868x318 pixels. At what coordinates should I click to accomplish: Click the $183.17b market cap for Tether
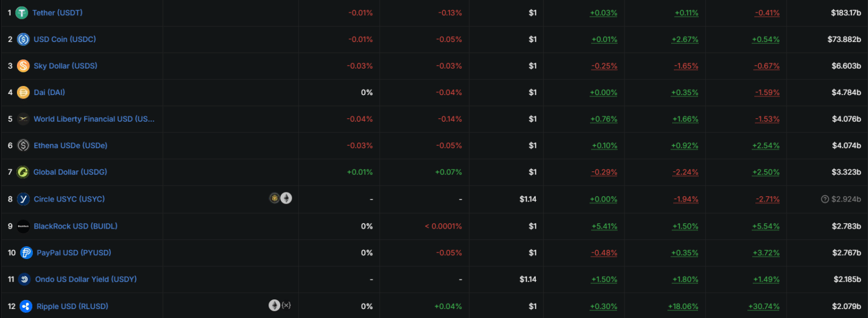click(x=846, y=12)
